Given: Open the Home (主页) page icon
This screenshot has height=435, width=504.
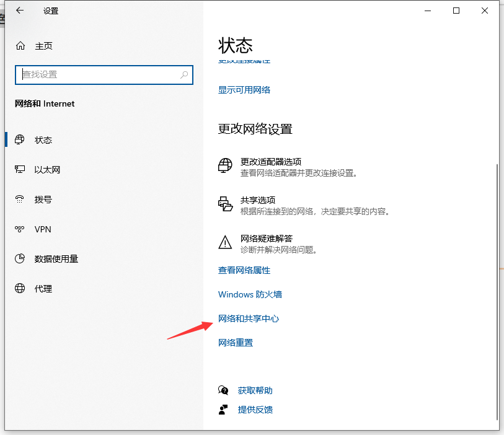Looking at the screenshot, I should click(20, 46).
